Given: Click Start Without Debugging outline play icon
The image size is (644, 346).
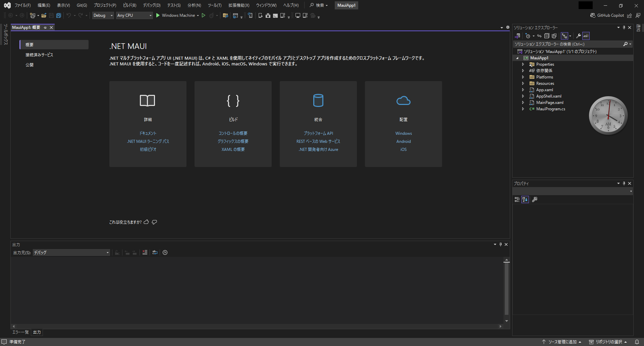Looking at the screenshot, I should click(x=203, y=15).
